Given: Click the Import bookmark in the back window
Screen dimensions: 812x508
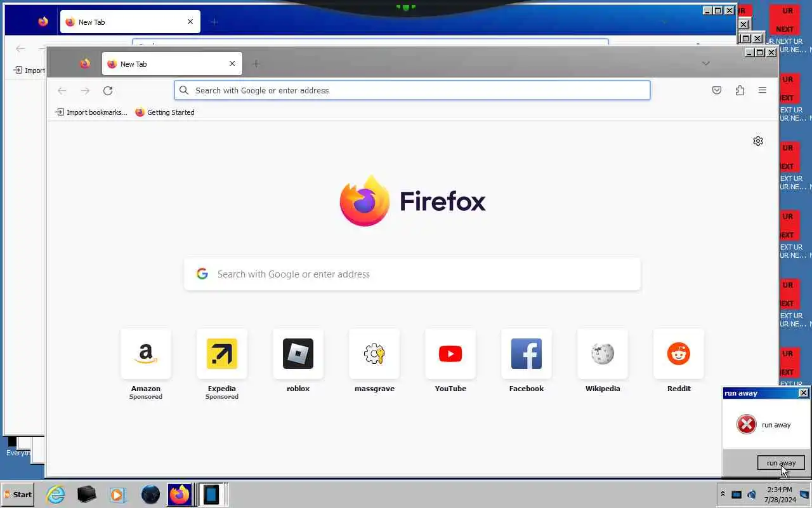Looking at the screenshot, I should [29, 70].
